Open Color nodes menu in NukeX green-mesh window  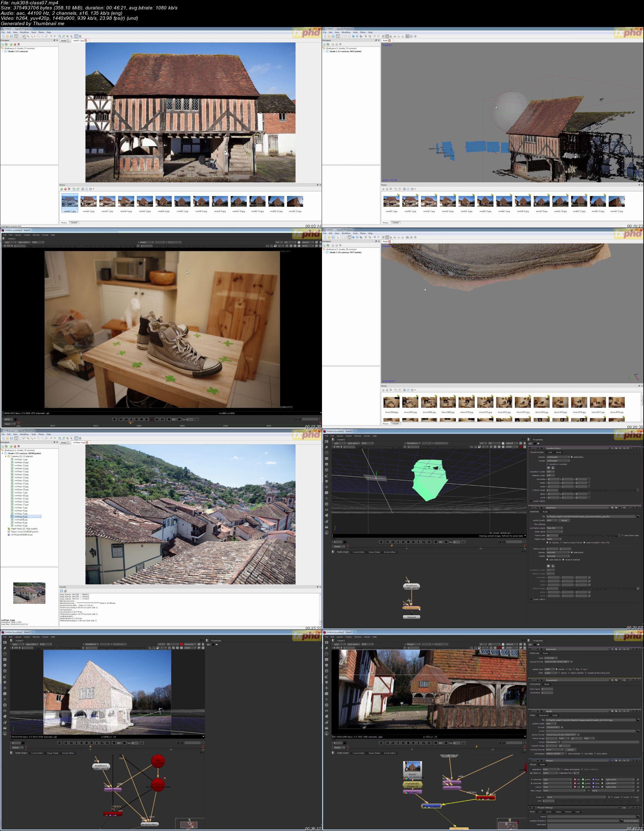point(327,464)
